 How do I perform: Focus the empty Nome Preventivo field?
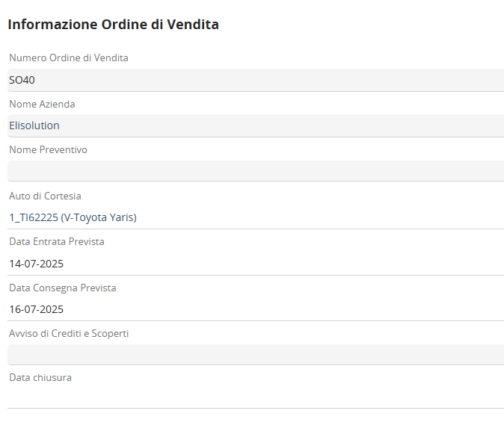point(255,171)
